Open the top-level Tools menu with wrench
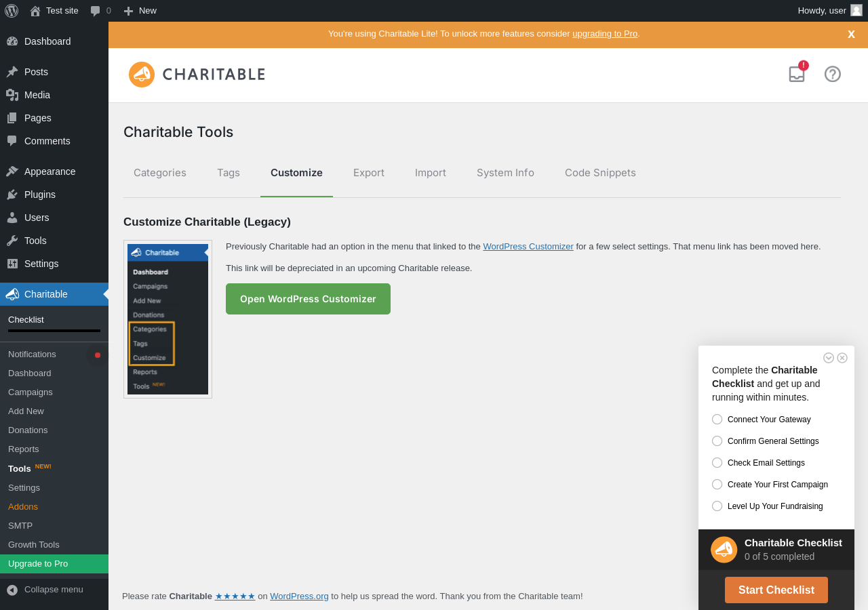The image size is (868, 610). click(54, 241)
